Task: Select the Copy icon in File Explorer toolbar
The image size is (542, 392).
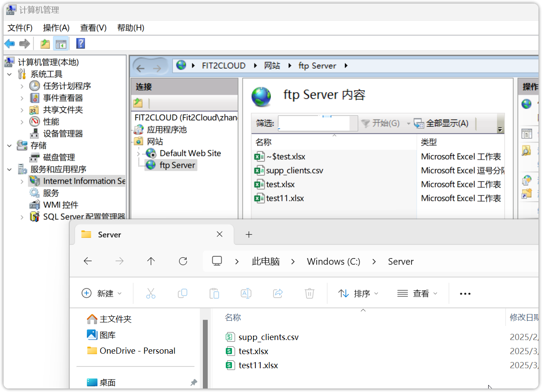Action: tap(183, 293)
